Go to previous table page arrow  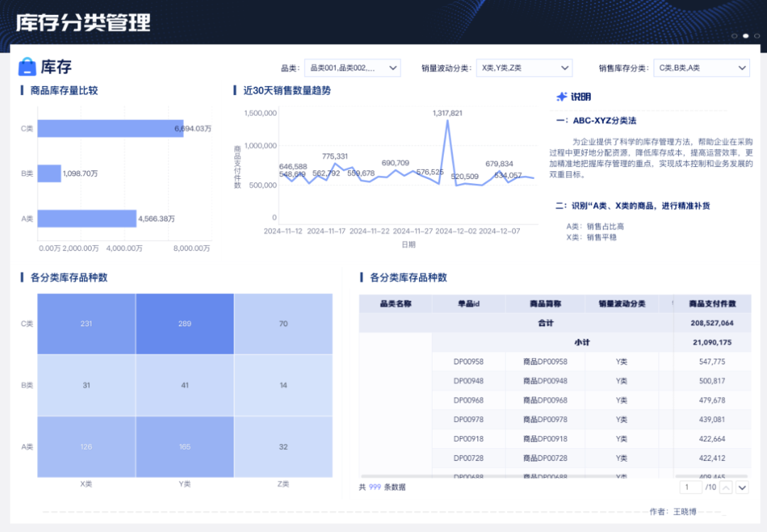click(x=727, y=487)
